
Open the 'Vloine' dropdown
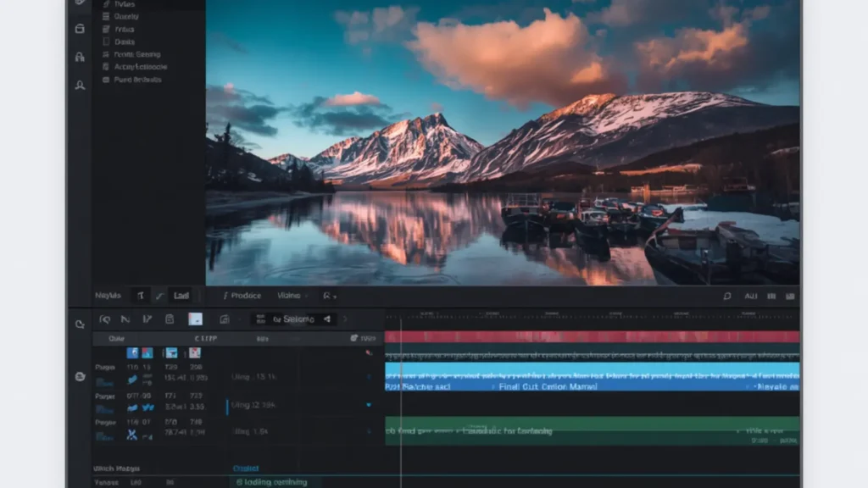pos(292,296)
